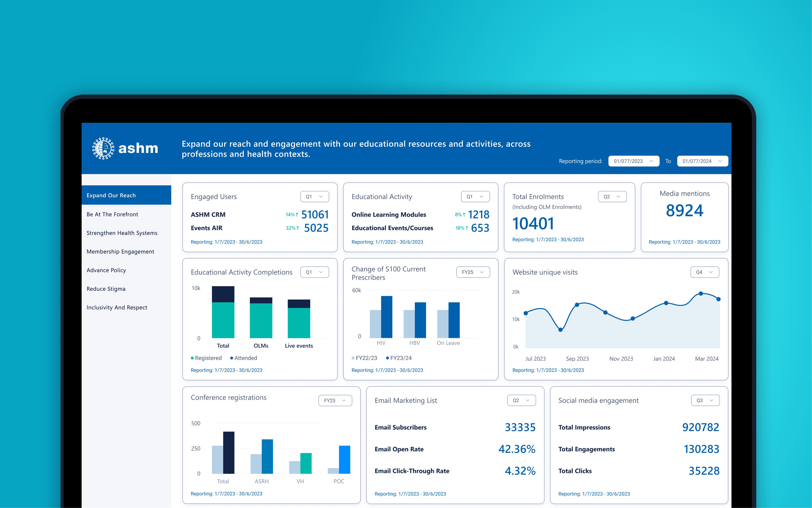
Task: Open the reporting period end date dropdown
Action: click(x=702, y=161)
